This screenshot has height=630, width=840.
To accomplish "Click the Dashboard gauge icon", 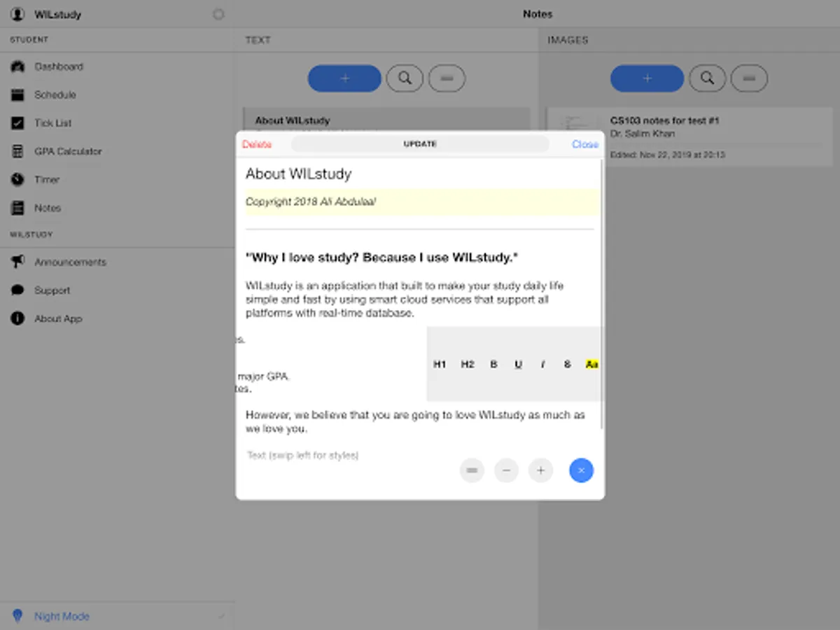I will pos(17,66).
